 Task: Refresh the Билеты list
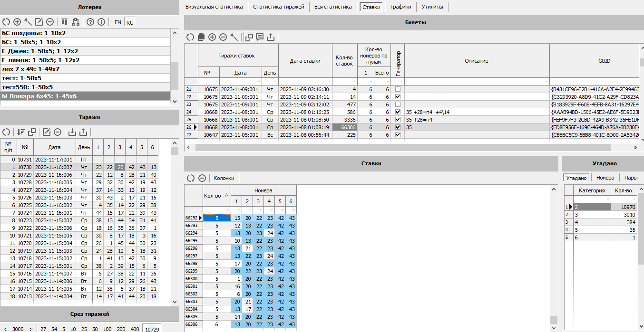click(x=190, y=37)
